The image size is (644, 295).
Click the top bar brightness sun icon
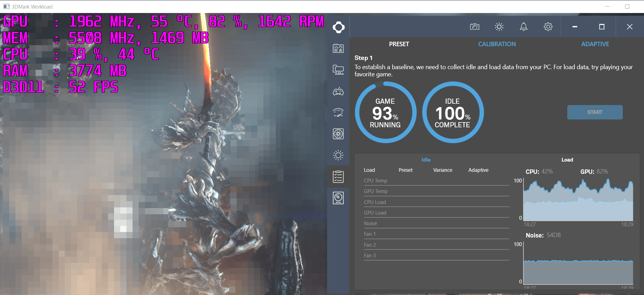(x=499, y=27)
